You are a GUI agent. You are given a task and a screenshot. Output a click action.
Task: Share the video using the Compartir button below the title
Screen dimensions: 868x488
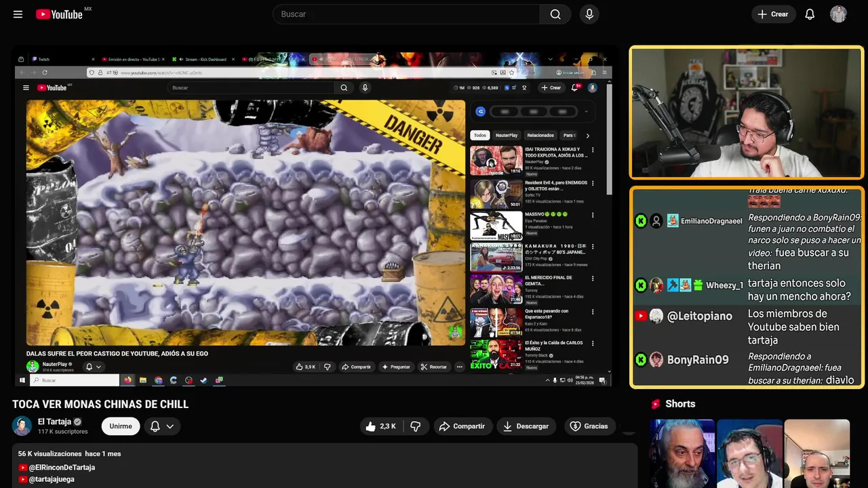[x=462, y=426]
